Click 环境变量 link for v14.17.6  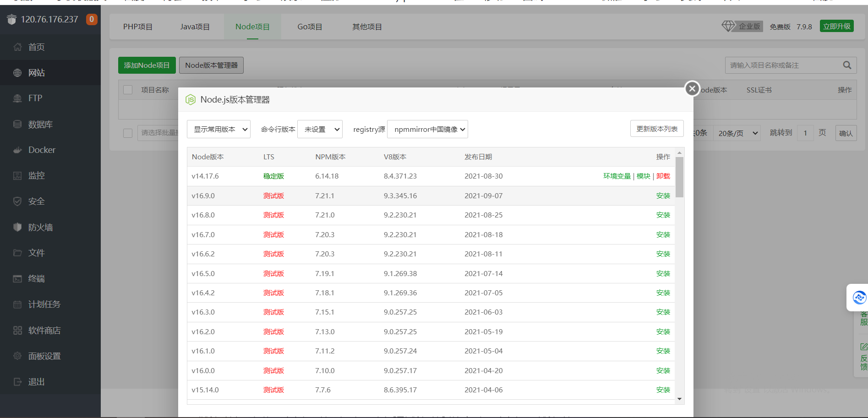617,176
